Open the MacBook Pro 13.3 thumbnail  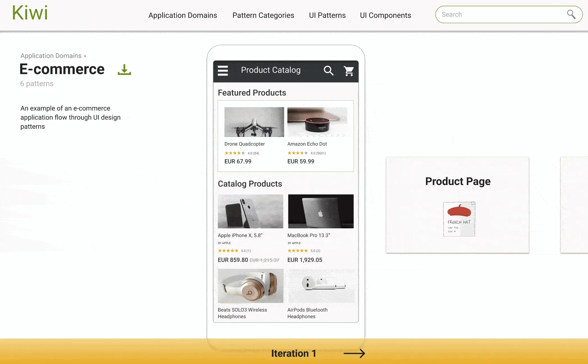pos(320,211)
